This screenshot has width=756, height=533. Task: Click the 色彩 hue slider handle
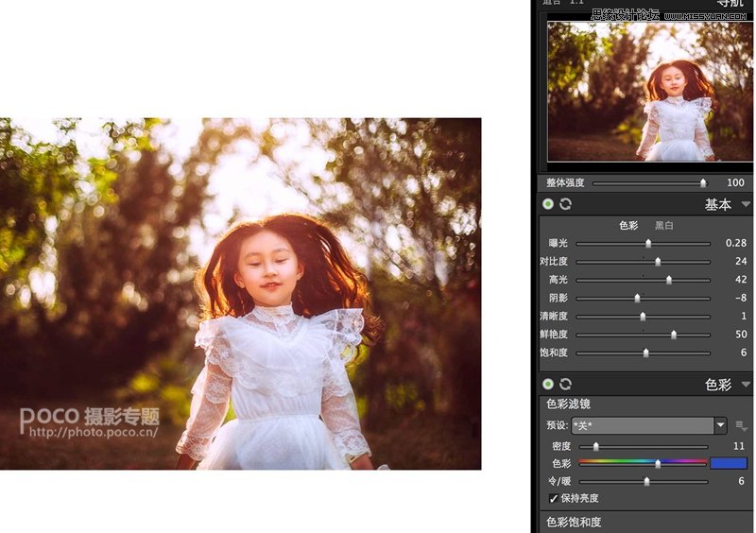(658, 464)
